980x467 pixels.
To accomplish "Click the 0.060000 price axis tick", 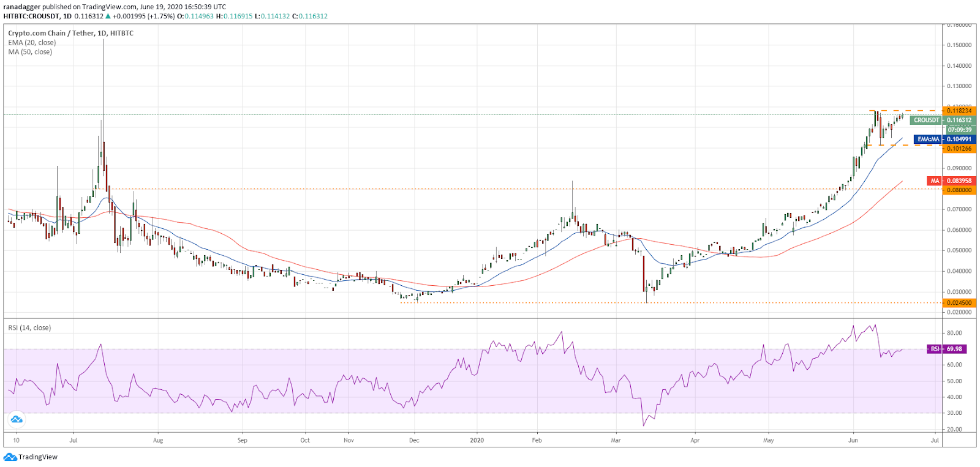I will 959,230.
